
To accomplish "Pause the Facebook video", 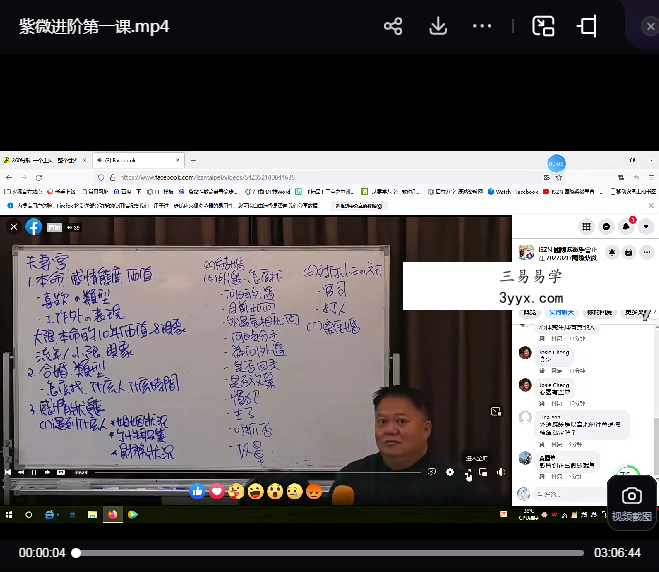I will (x=34, y=472).
